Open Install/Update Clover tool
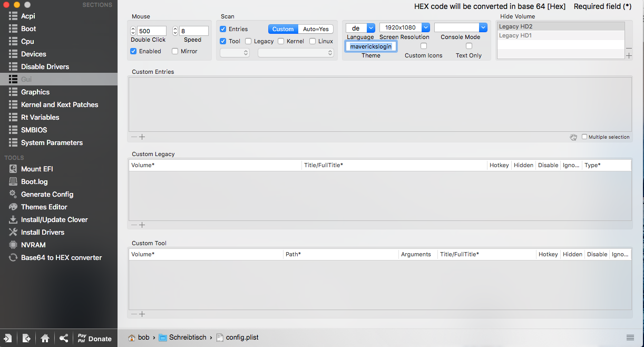Viewport: 644px width, 347px height. tap(54, 219)
